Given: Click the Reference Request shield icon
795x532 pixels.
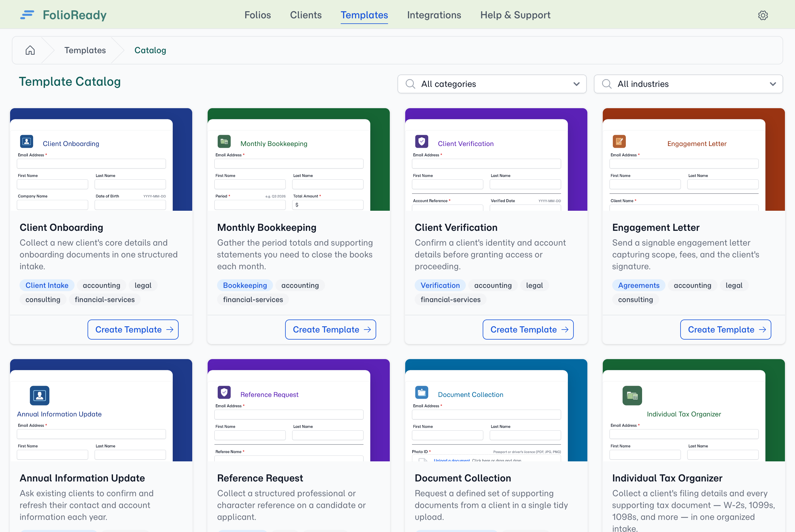Looking at the screenshot, I should pyautogui.click(x=224, y=392).
